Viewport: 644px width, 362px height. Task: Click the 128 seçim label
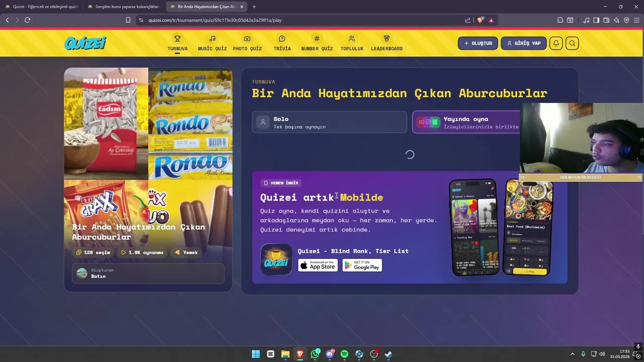tap(93, 252)
